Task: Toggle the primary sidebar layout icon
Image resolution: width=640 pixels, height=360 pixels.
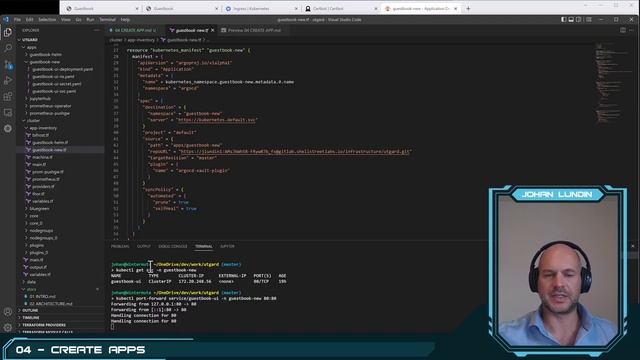Action: [x=563, y=19]
